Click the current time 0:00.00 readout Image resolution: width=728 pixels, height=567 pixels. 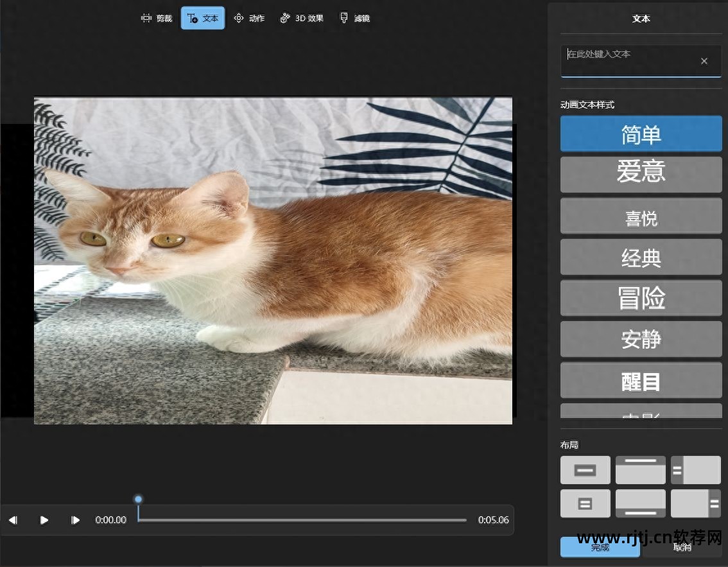(111, 520)
